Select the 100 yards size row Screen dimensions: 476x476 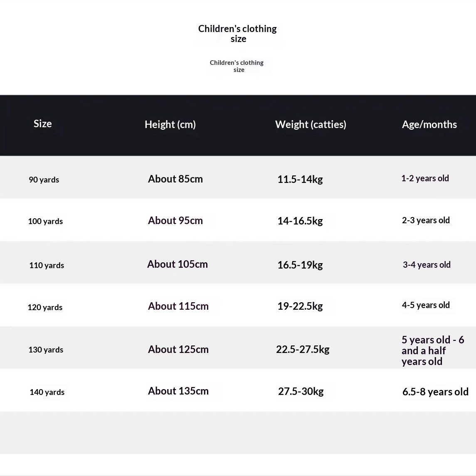(45, 221)
